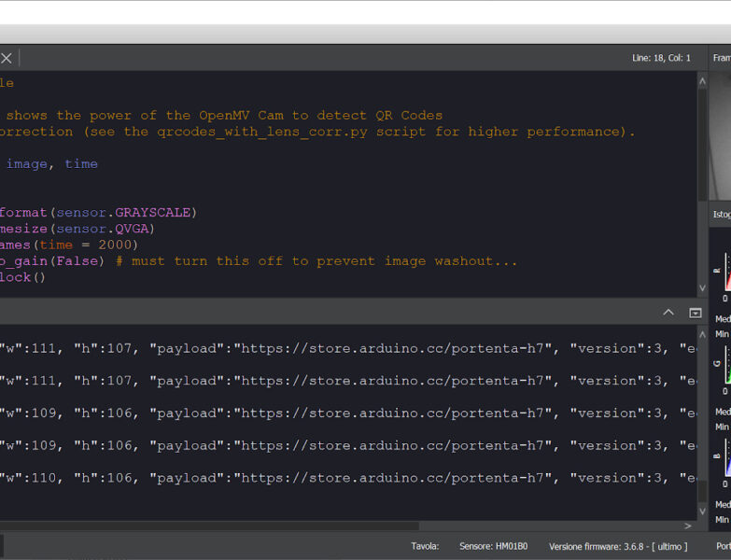Image resolution: width=731 pixels, height=560 pixels.
Task: Click the Line 18, Col 1 indicator
Action: point(661,58)
